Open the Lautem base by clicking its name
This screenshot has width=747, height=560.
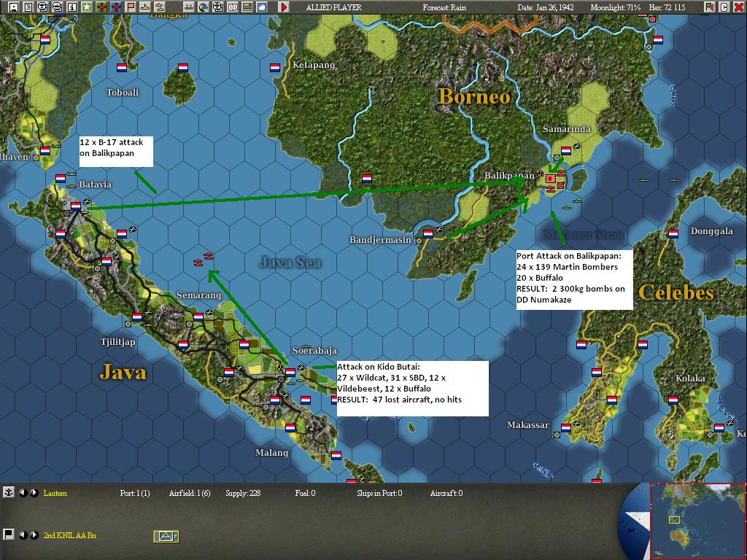[x=55, y=493]
